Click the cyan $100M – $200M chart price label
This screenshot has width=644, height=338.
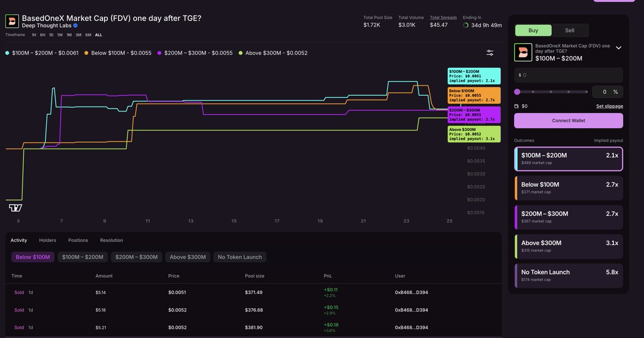tap(474, 76)
